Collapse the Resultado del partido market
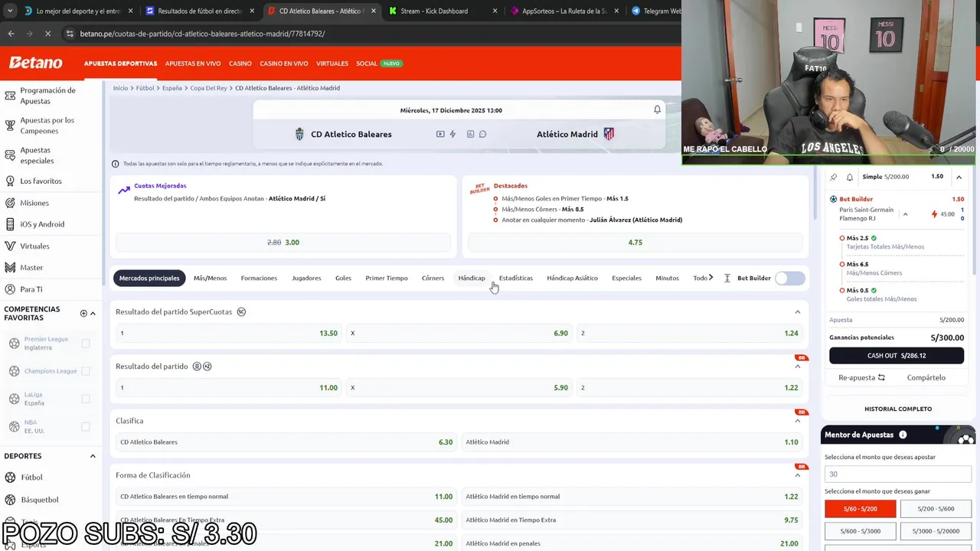 pyautogui.click(x=797, y=367)
